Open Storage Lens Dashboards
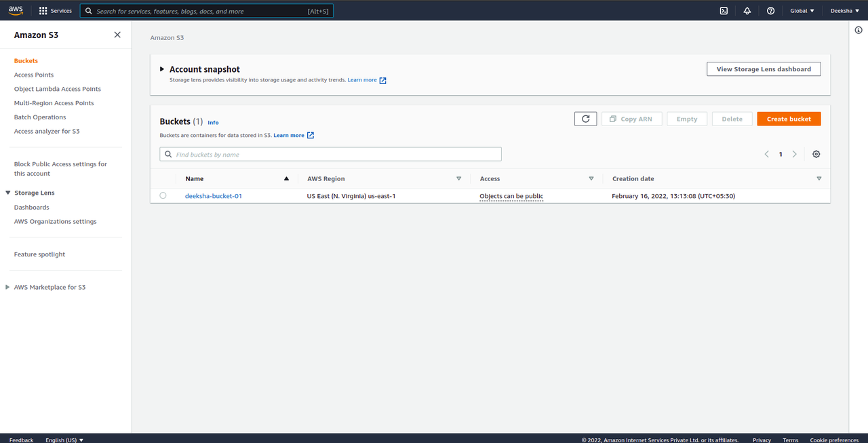The height and width of the screenshot is (443, 868). (32, 208)
